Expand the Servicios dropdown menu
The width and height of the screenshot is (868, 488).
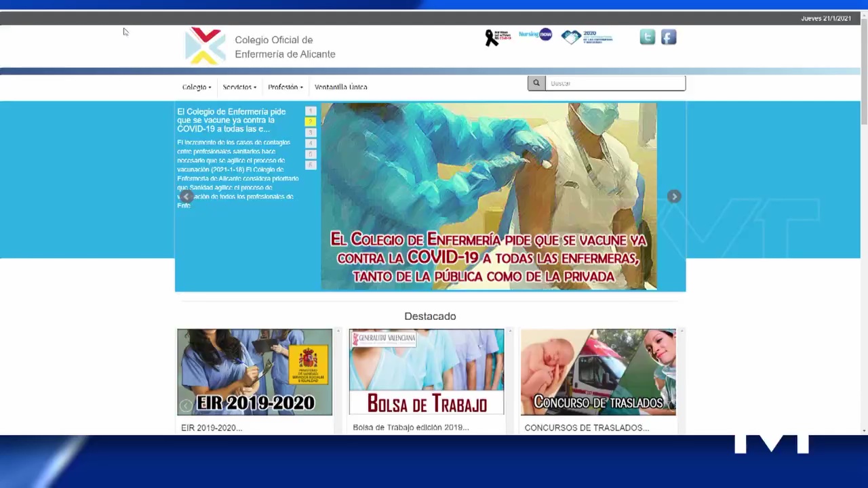[239, 87]
